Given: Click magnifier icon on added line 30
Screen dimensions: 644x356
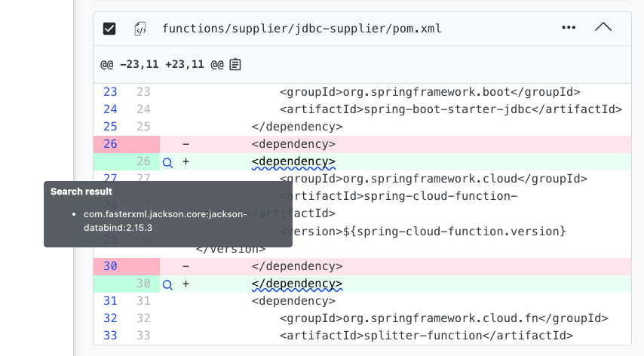Looking at the screenshot, I should (167, 284).
